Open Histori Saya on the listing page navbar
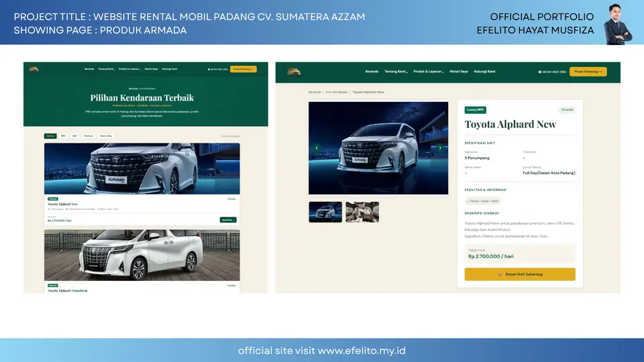The image size is (644, 362). pos(151,69)
